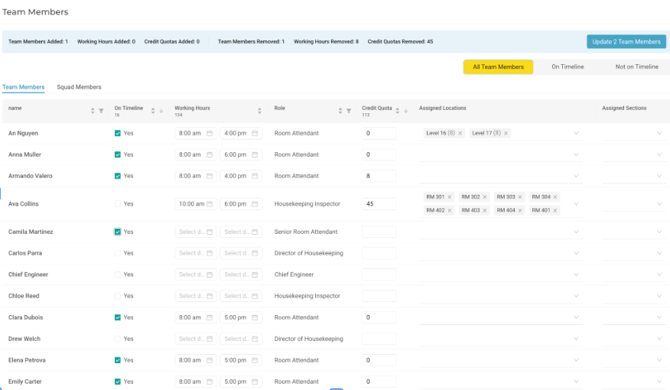670x390 pixels.
Task: Show All Team Members filter
Action: click(498, 67)
